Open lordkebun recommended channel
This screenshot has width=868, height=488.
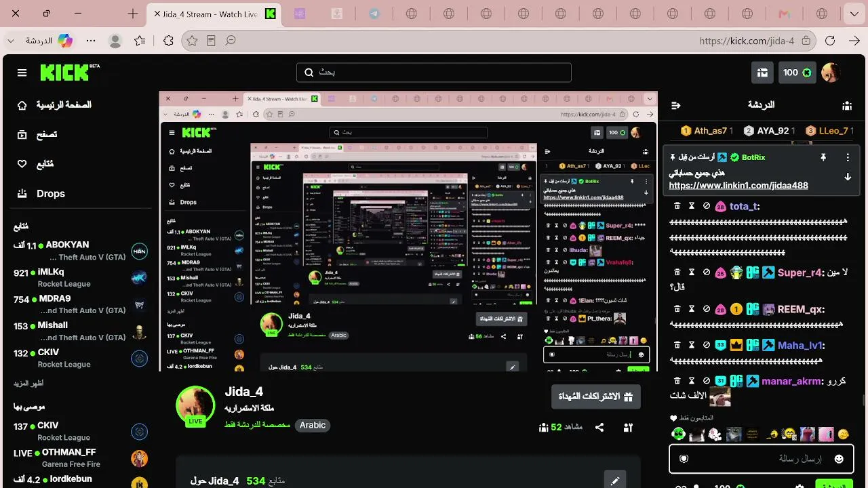pyautogui.click(x=80, y=480)
